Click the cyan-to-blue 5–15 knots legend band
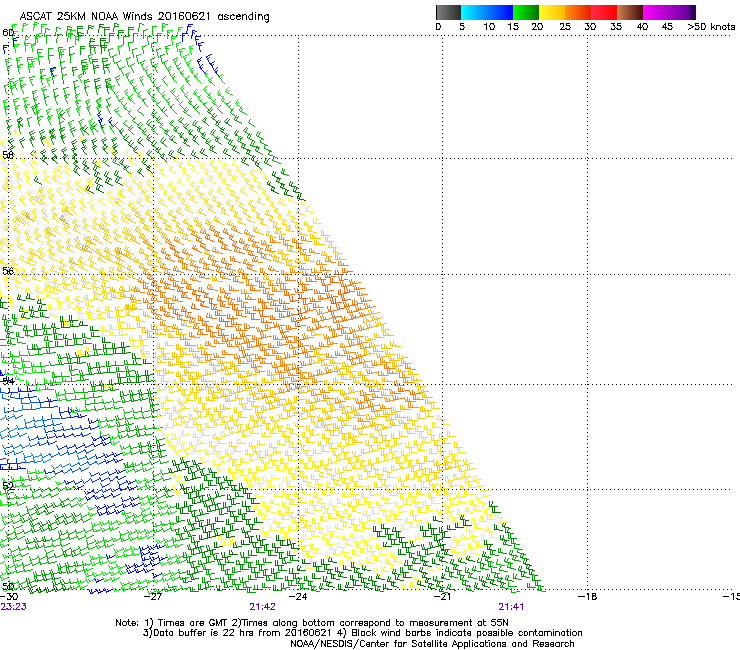740x650 pixels. 487,12
